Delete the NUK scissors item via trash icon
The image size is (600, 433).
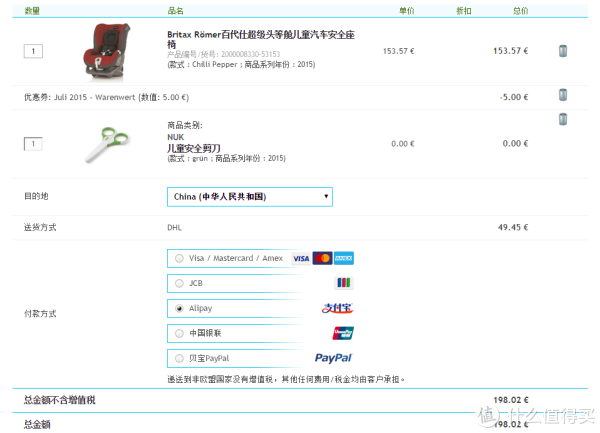click(562, 119)
